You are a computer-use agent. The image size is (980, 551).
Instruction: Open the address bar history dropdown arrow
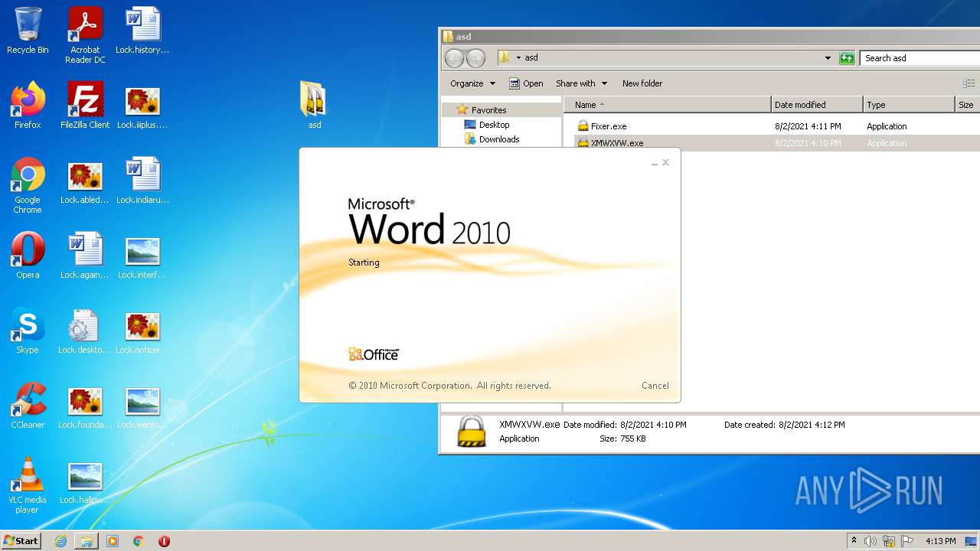[828, 58]
